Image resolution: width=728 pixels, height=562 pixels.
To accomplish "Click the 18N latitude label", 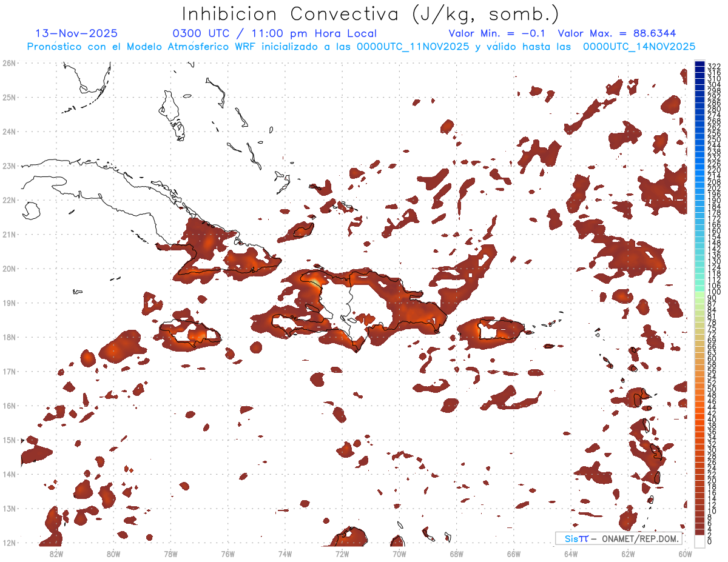I will [8, 336].
